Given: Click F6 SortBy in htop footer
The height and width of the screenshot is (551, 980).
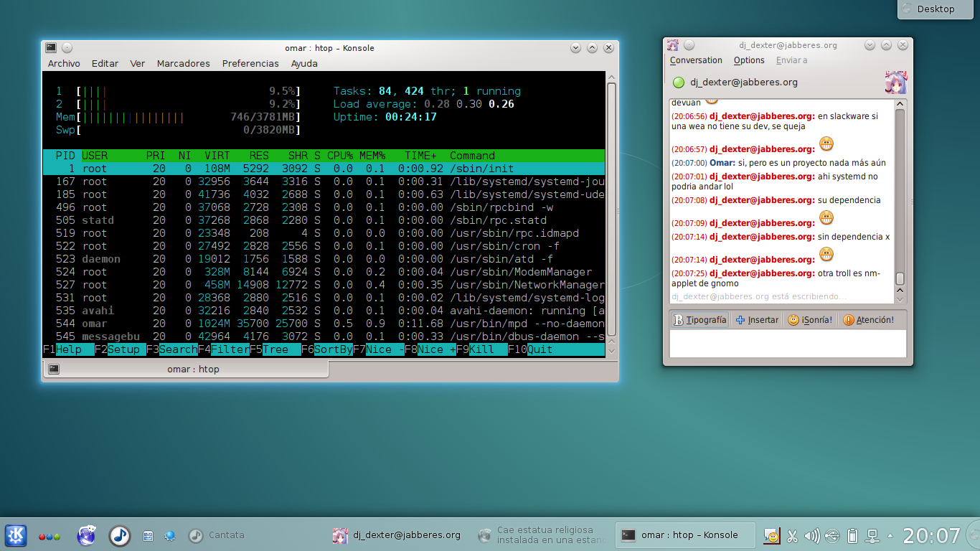Looking at the screenshot, I should (327, 349).
